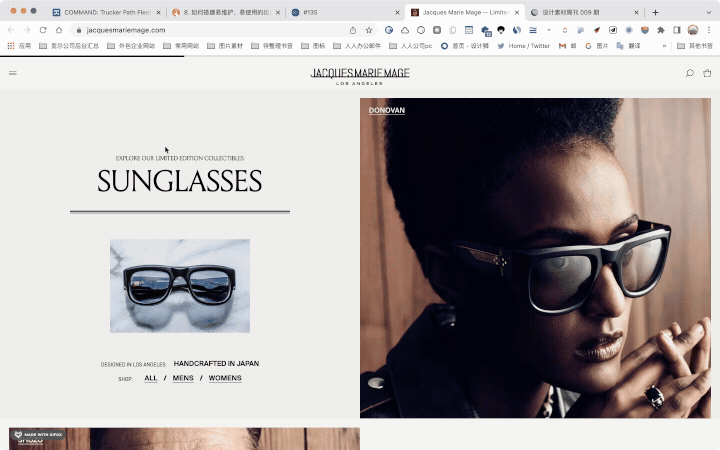Click the share icon in address bar
Viewport: 720px width, 450px height.
pos(353,30)
